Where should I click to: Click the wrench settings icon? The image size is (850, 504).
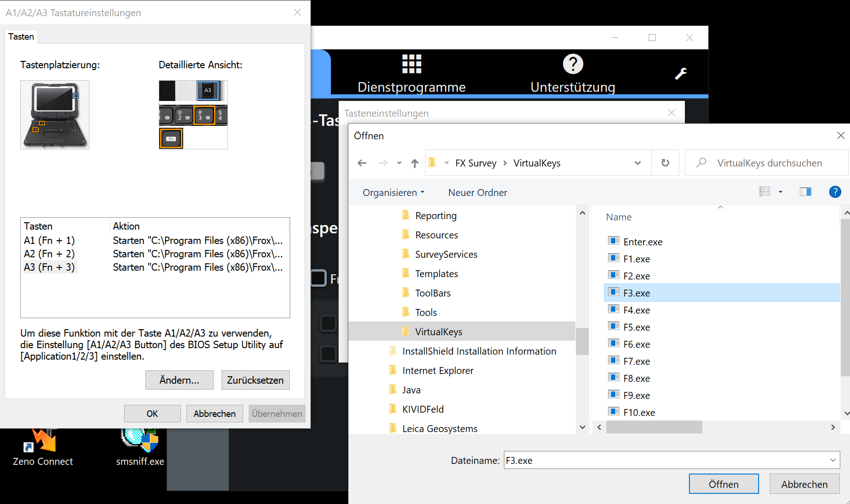pyautogui.click(x=681, y=74)
